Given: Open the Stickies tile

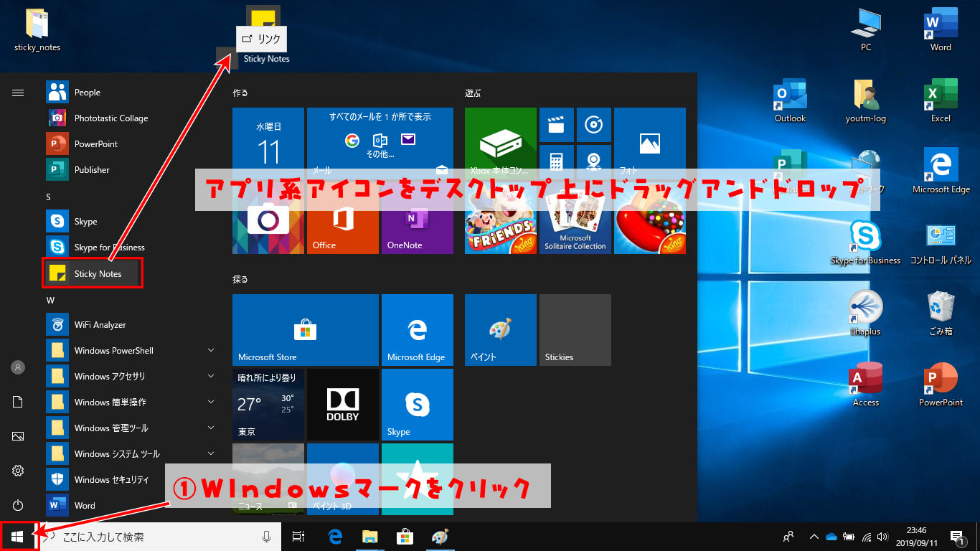Looking at the screenshot, I should point(575,330).
